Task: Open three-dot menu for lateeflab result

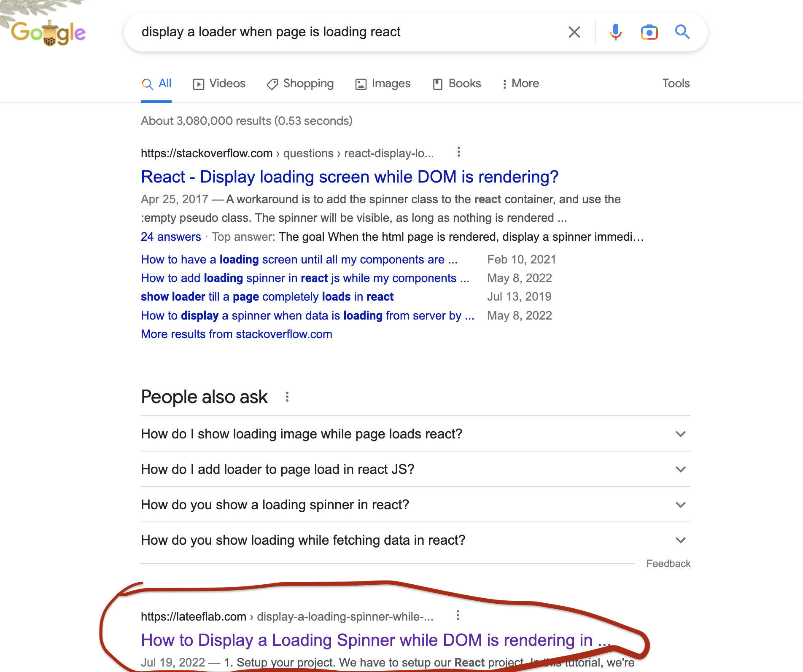Action: point(458,616)
